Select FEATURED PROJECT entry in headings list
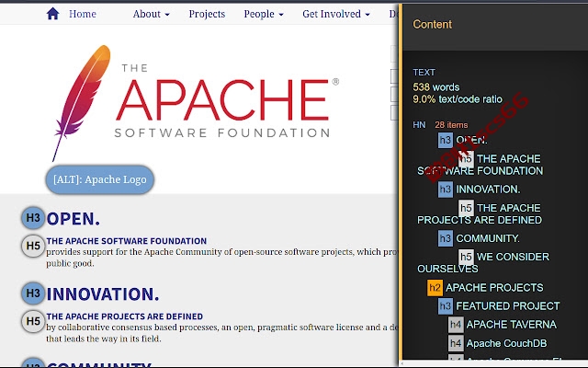 (508, 306)
